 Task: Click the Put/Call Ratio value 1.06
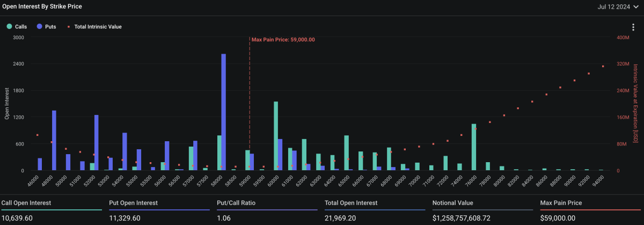pos(223,218)
